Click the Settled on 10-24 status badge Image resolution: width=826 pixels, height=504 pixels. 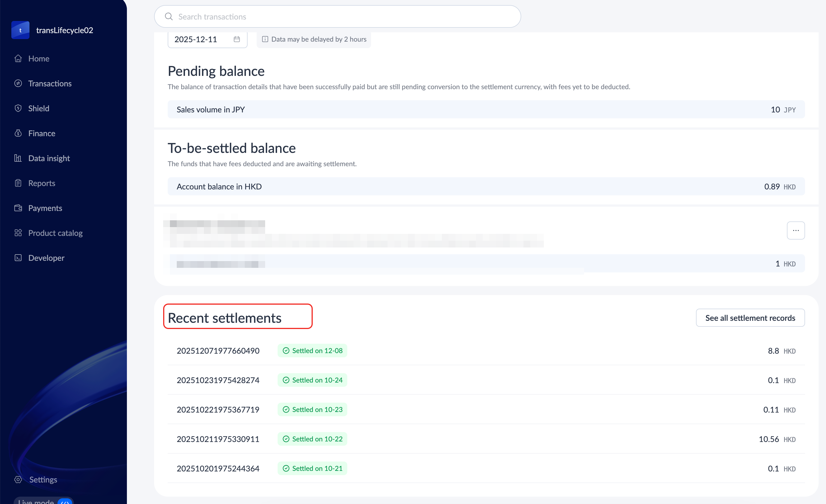(x=312, y=380)
